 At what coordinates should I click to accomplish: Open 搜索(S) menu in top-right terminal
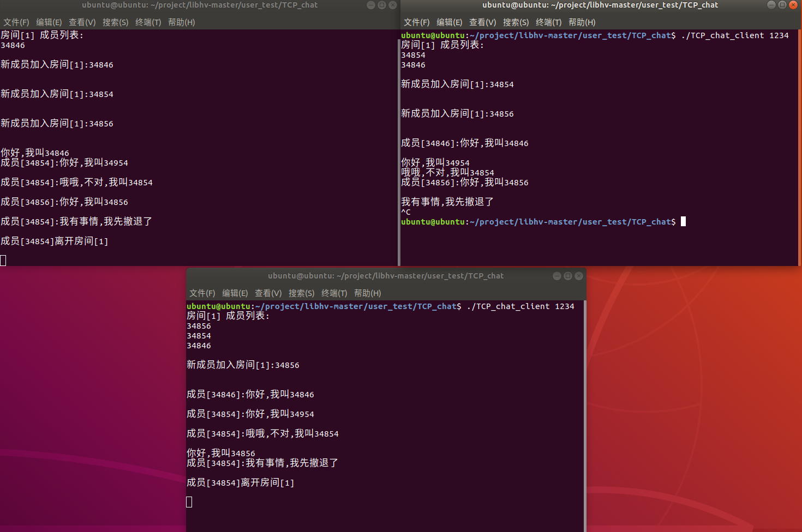pyautogui.click(x=516, y=22)
